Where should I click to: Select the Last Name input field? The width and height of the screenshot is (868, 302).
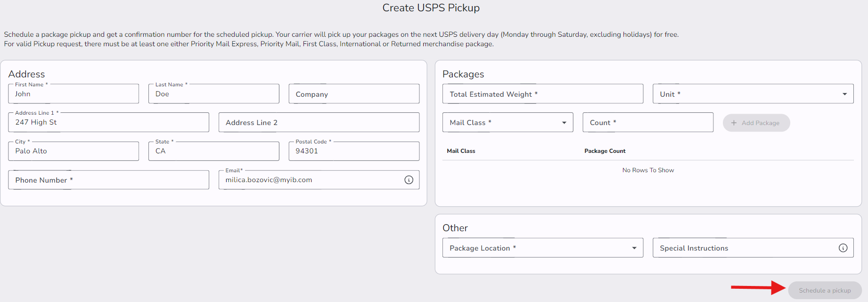(x=213, y=94)
